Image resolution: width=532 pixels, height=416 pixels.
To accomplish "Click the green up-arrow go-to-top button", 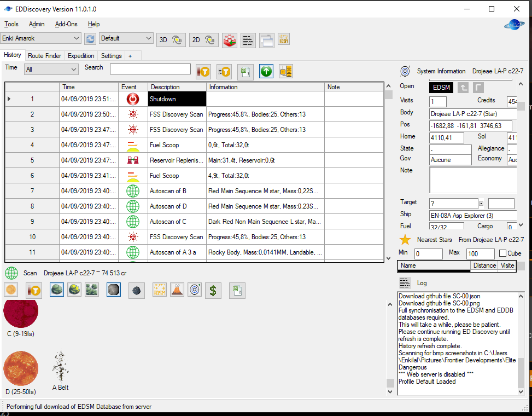I will point(266,71).
